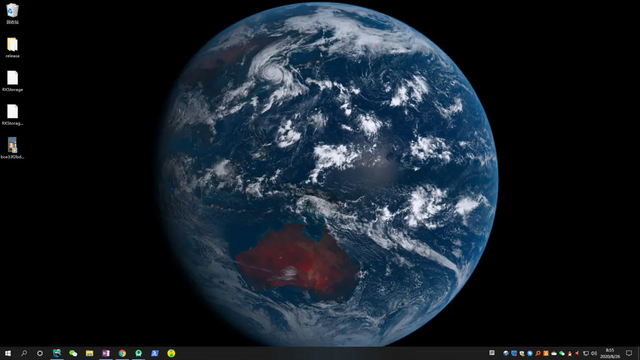The image size is (640, 360).
Task: Click the Show desktop strip
Action: point(639,353)
